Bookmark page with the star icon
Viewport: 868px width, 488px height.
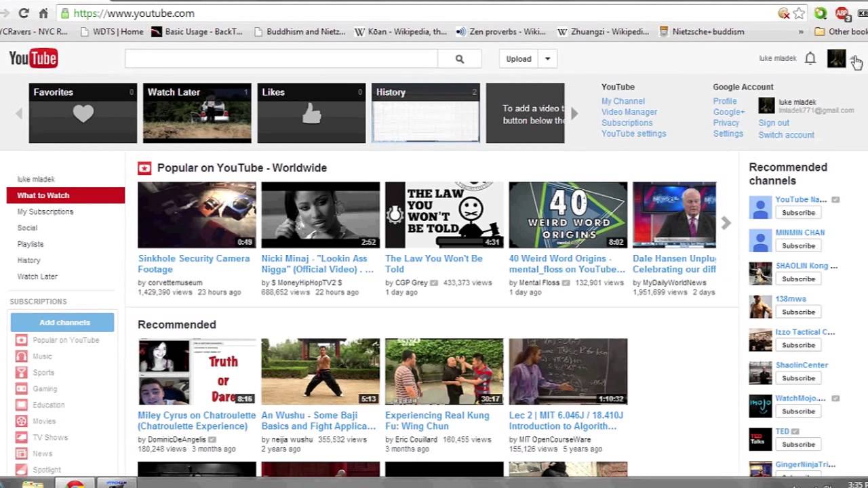point(800,13)
